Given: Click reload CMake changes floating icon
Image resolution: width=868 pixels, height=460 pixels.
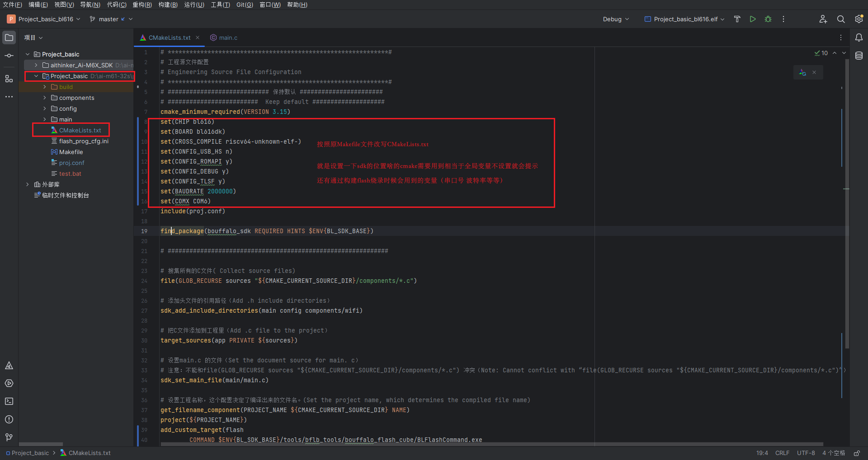Looking at the screenshot, I should tap(802, 72).
